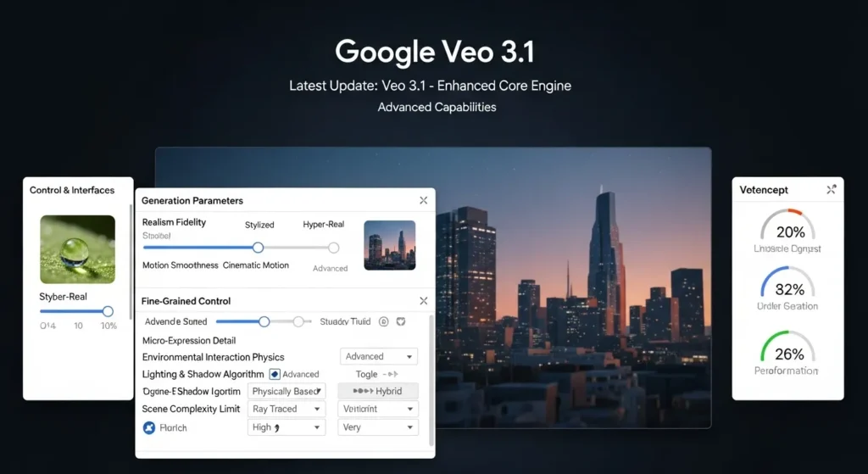Click the Togle label
Image resolution: width=868 pixels, height=474 pixels.
pos(366,374)
